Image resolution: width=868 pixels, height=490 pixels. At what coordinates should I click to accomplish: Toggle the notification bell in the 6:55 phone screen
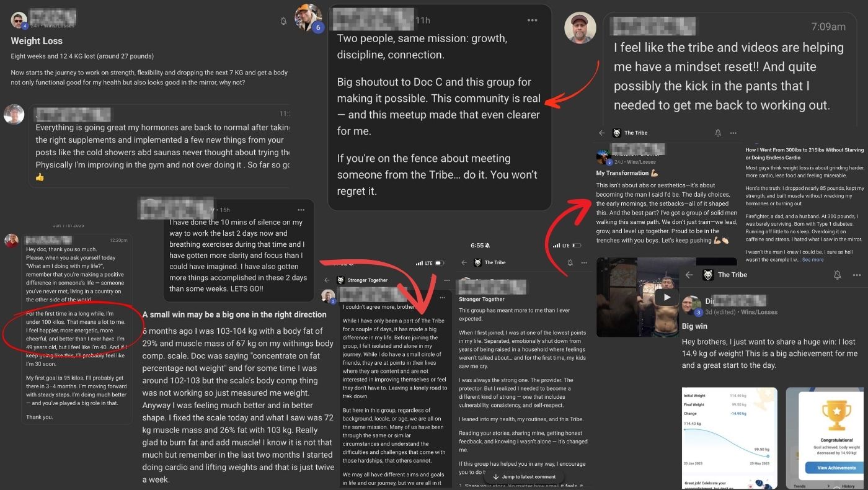coord(570,262)
